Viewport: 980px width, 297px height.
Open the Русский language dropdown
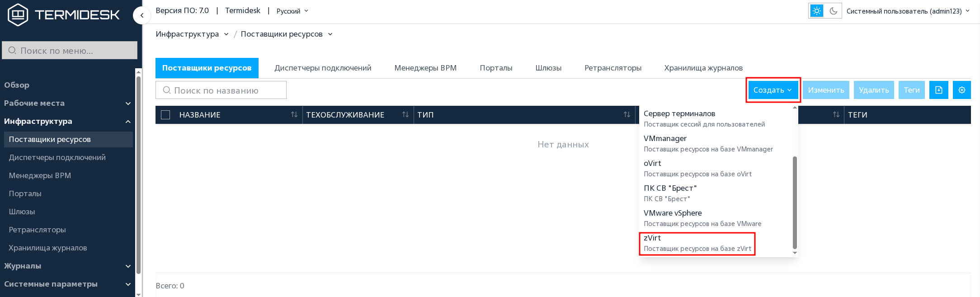pyautogui.click(x=292, y=11)
